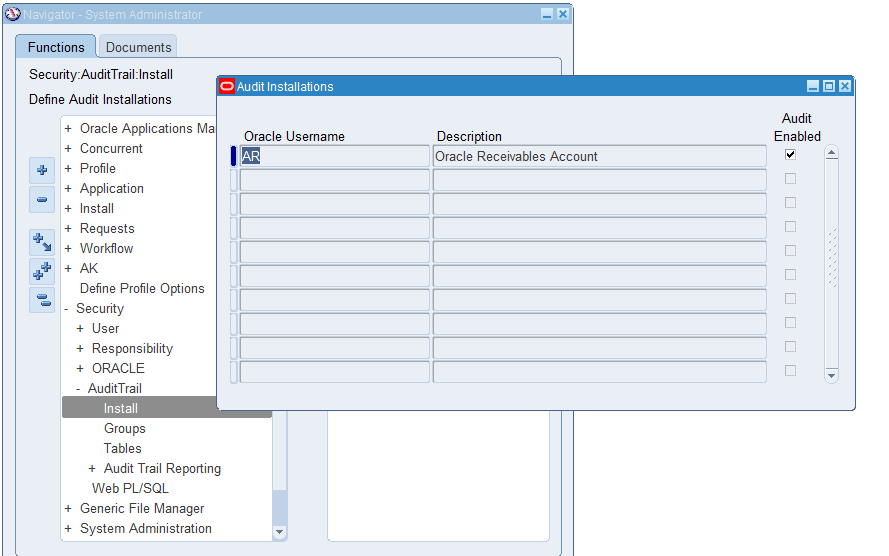Switch to the Functions tab
Screen dimensions: 889x556
[56, 47]
